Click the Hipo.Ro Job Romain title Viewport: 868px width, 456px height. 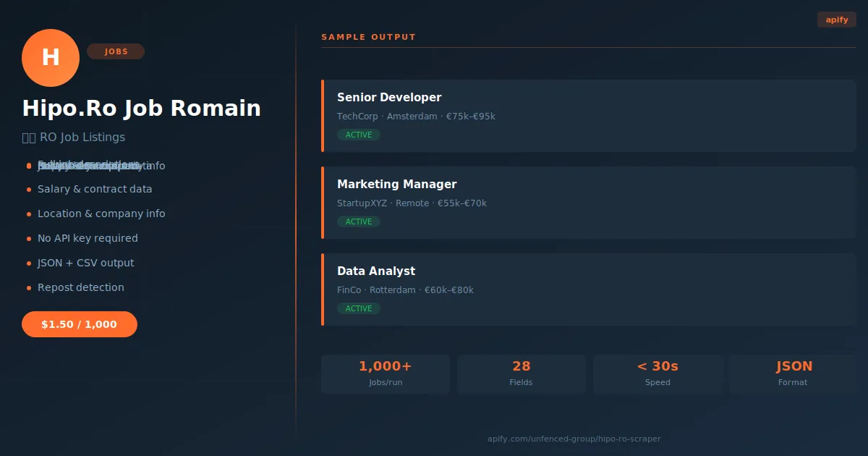[142, 109]
